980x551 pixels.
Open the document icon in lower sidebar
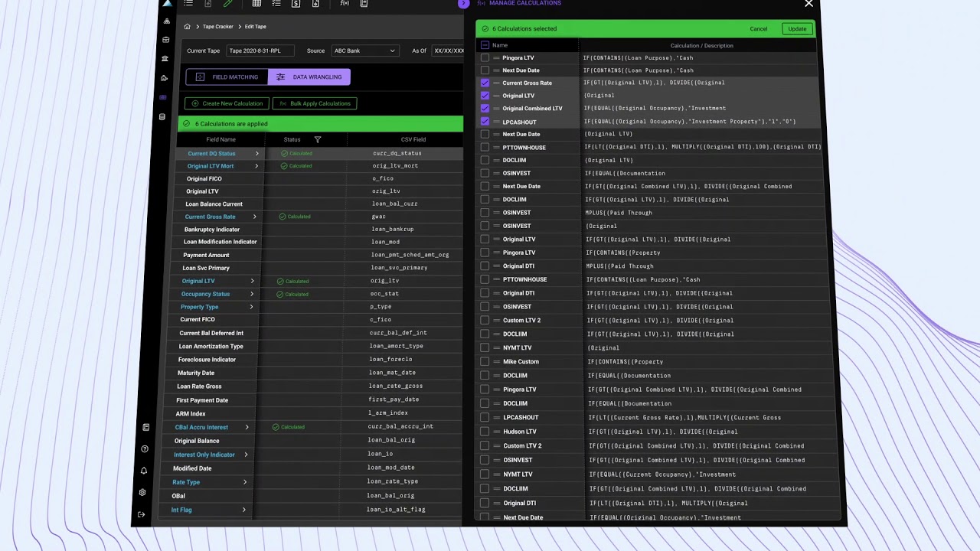[x=146, y=428]
